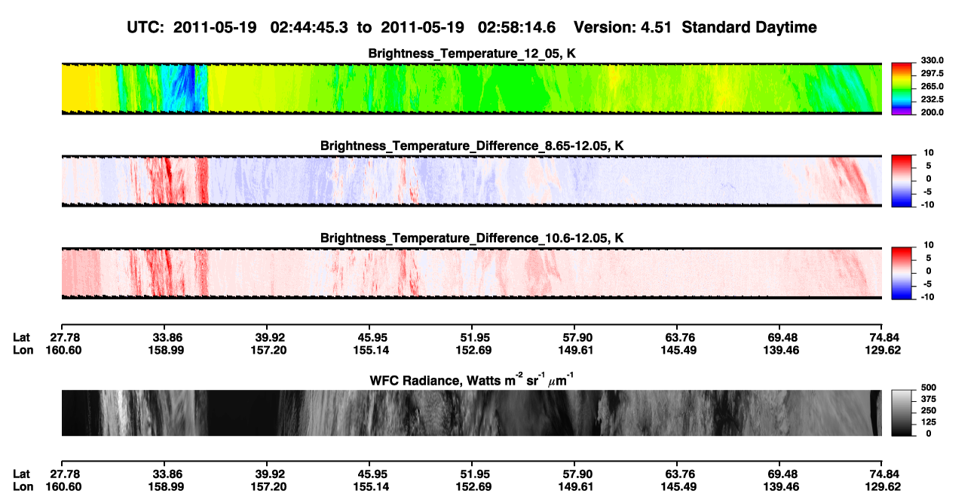This screenshot has height=503, width=980.
Task: Click the 265.0 colorbar tick label
Action: coord(932,86)
